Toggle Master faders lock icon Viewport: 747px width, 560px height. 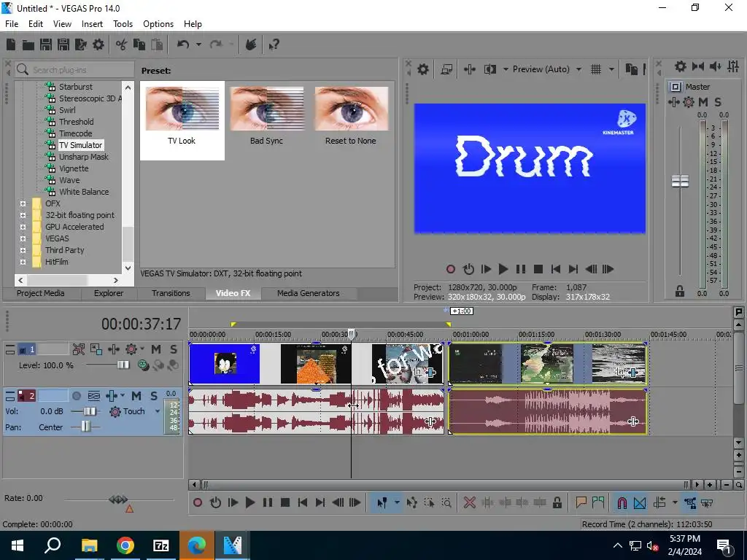pyautogui.click(x=680, y=292)
